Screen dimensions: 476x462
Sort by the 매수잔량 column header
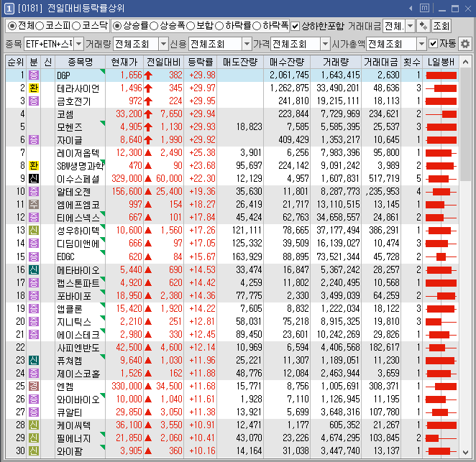(x=287, y=63)
